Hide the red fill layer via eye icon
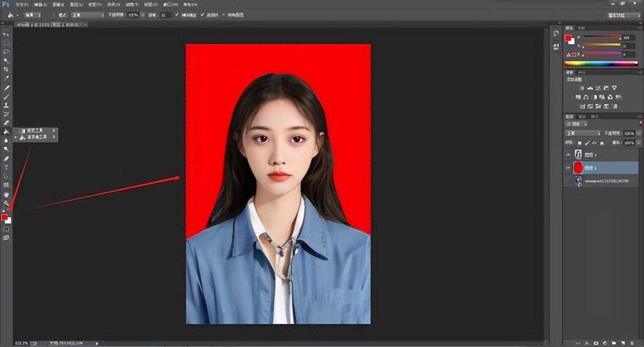644x347 pixels. (x=568, y=168)
